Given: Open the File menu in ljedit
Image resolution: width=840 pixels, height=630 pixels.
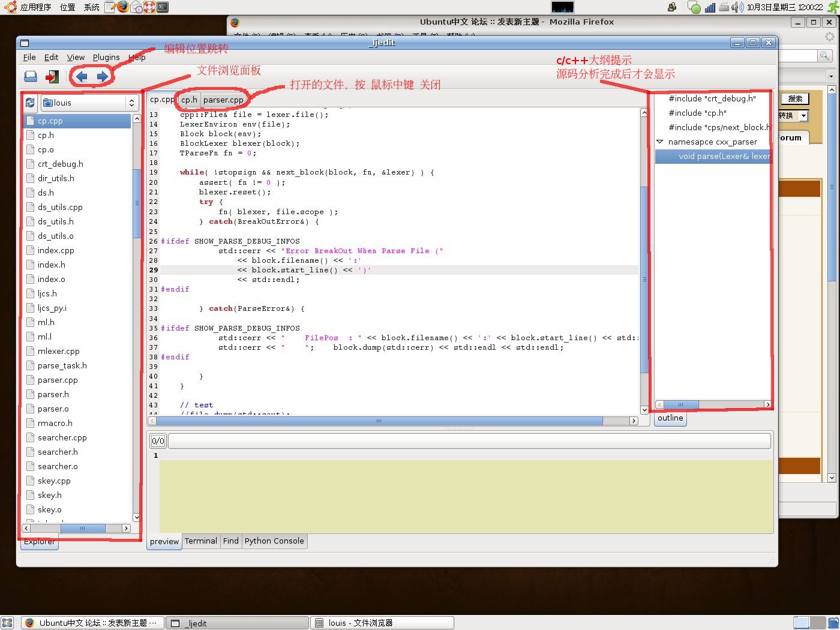Looking at the screenshot, I should pos(29,57).
